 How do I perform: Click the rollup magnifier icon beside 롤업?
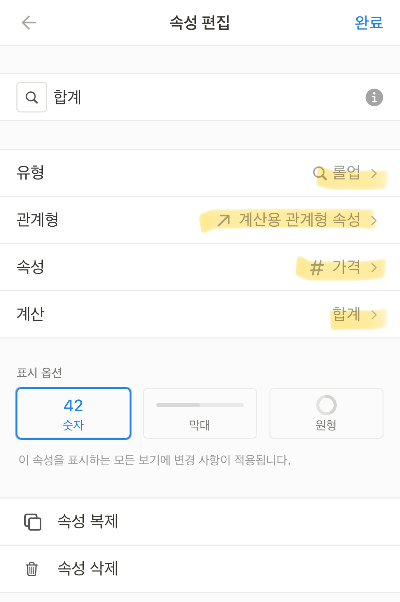[x=320, y=173]
